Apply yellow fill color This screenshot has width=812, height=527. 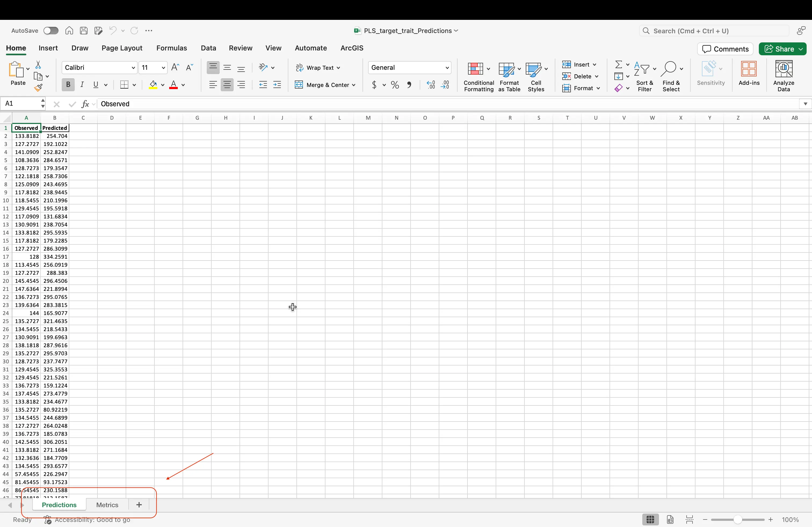point(153,85)
